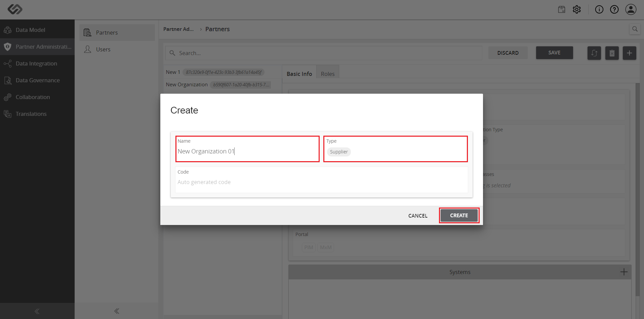Open Translations menu item
The height and width of the screenshot is (319, 644).
pos(37,114)
